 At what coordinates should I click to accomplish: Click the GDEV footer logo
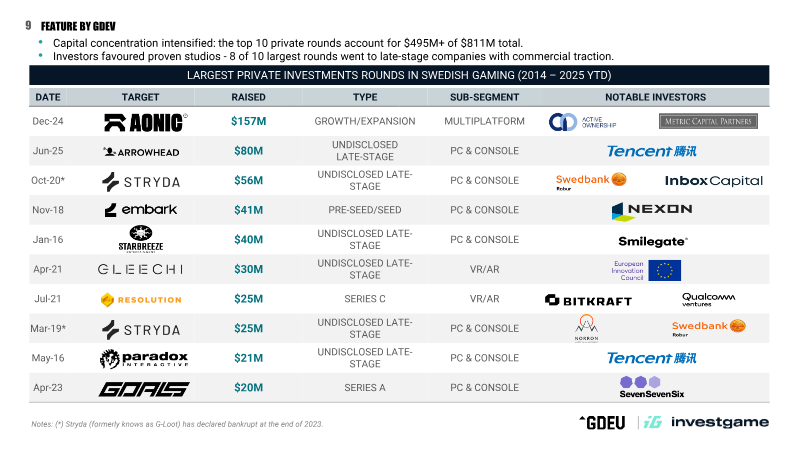point(603,422)
